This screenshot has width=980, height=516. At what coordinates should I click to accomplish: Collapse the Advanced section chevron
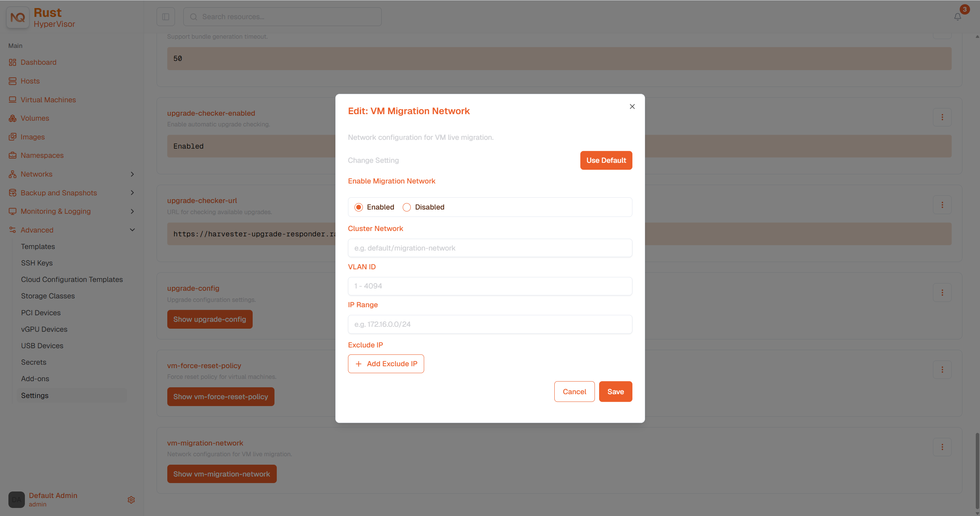(132, 230)
